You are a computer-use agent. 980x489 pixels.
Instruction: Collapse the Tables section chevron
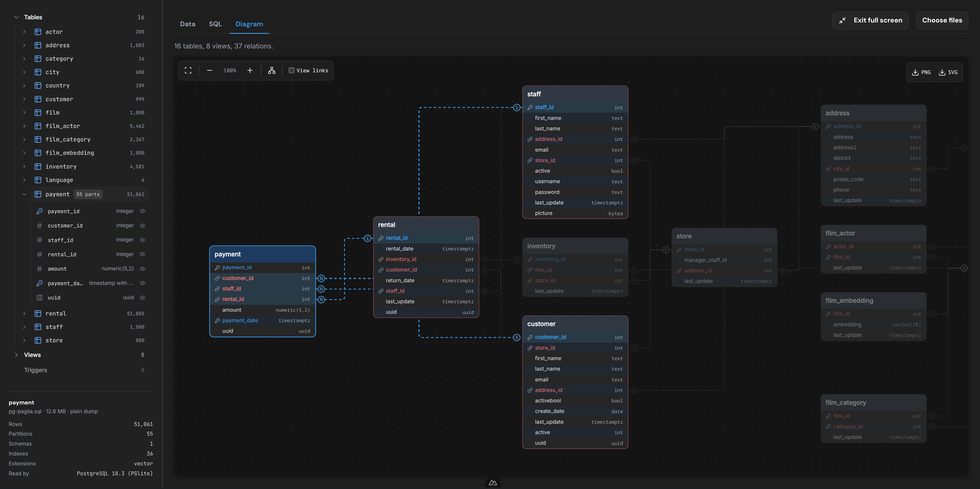coord(16,17)
